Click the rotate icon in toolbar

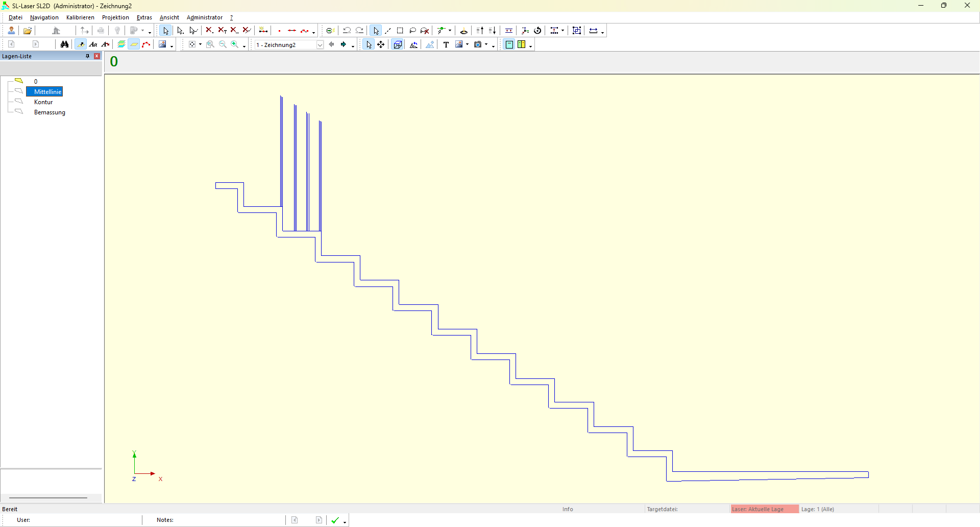pos(537,31)
